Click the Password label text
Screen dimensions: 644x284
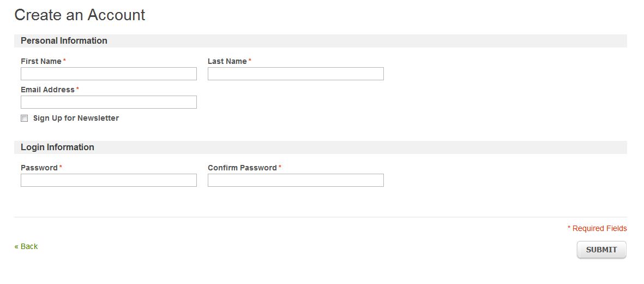[x=39, y=168]
